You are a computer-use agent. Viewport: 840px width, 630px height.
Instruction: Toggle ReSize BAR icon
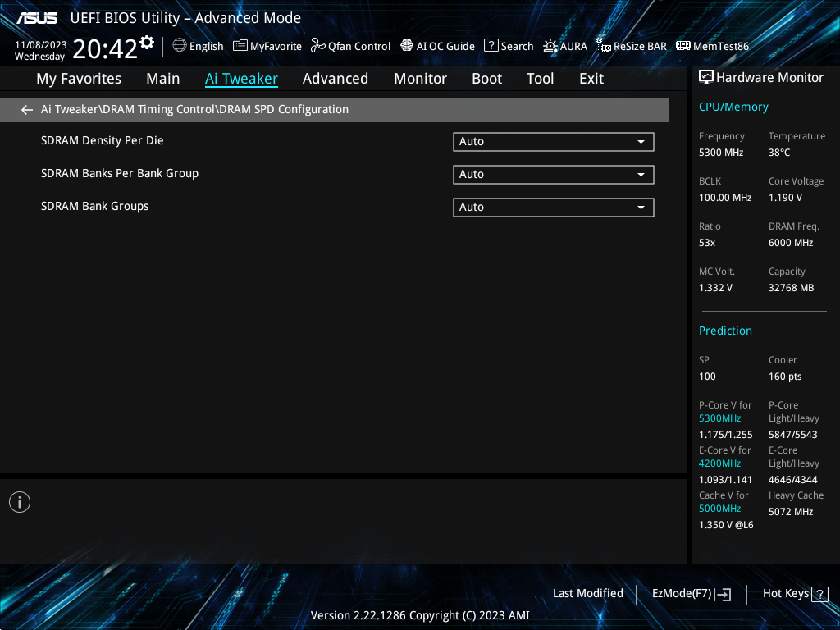(x=604, y=46)
